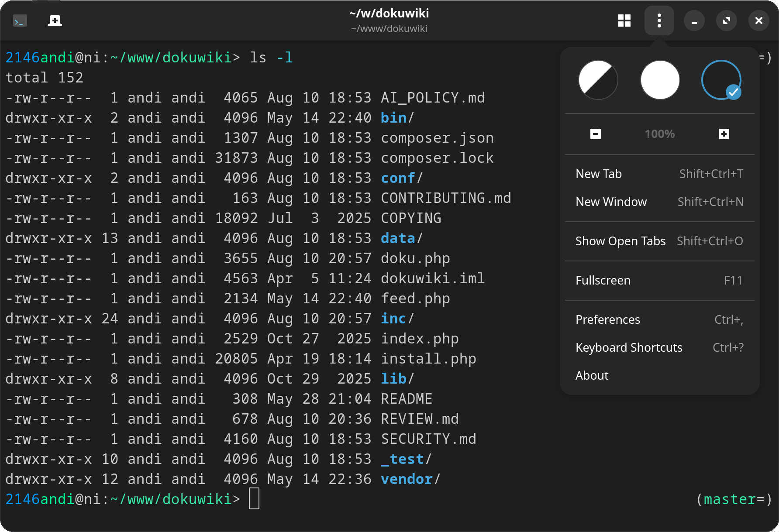This screenshot has width=779, height=532.
Task: Open Keyboard Shortcuts from the menu
Action: pyautogui.click(x=660, y=347)
